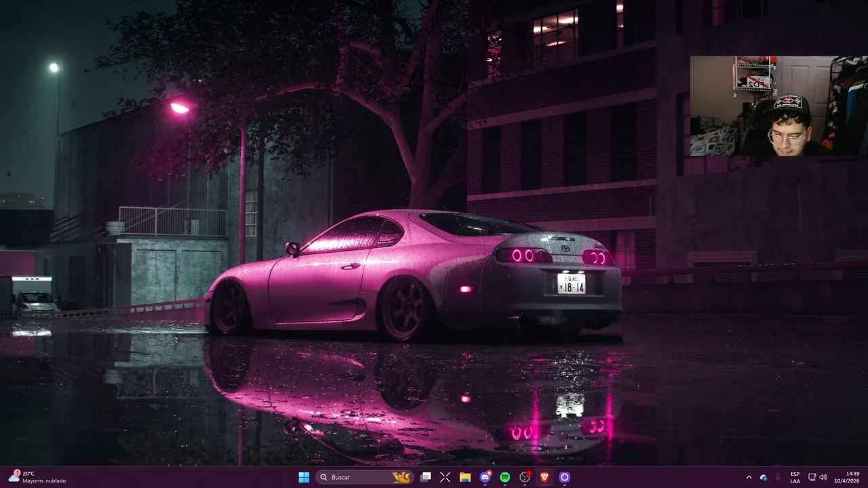This screenshot has width=868, height=488.
Task: Click the network tray icon
Action: point(812,477)
